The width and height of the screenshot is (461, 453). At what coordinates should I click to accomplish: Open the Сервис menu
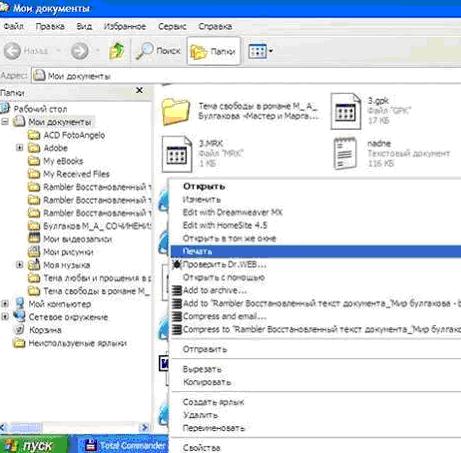[172, 26]
